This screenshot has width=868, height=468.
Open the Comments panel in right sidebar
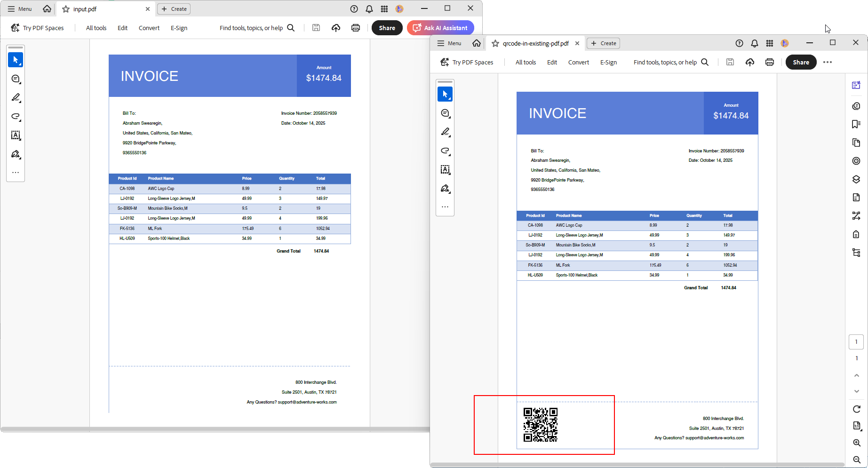[x=856, y=106]
